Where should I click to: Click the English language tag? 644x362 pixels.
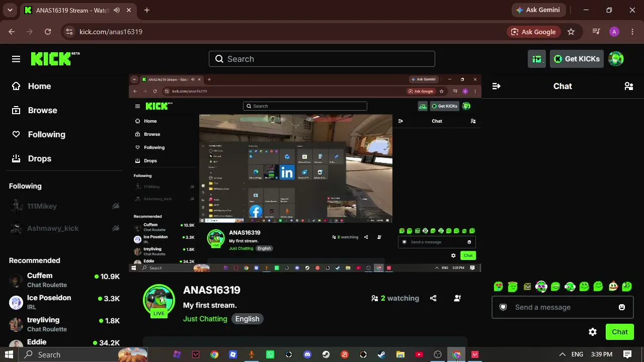pyautogui.click(x=248, y=319)
